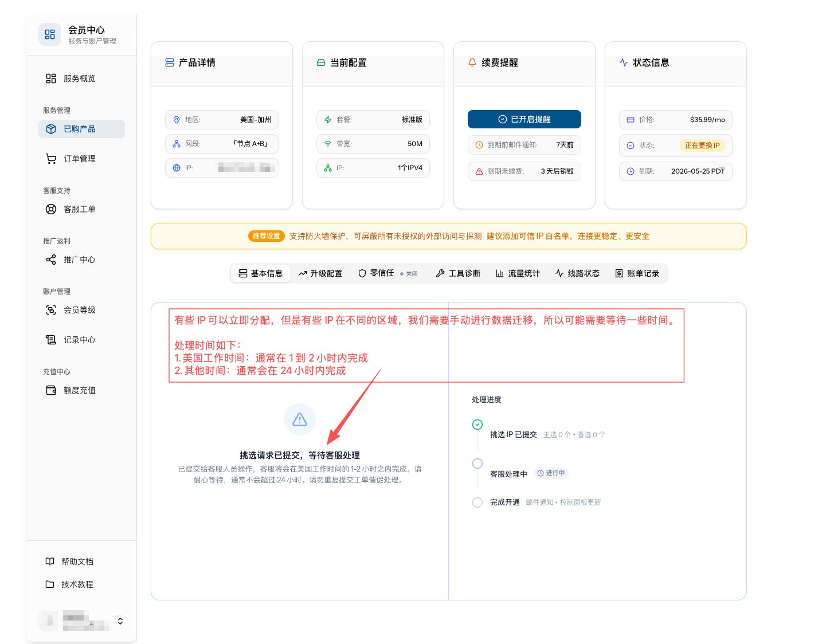This screenshot has width=830, height=644.
Task: Open the 流量统计 tab
Action: (x=518, y=273)
